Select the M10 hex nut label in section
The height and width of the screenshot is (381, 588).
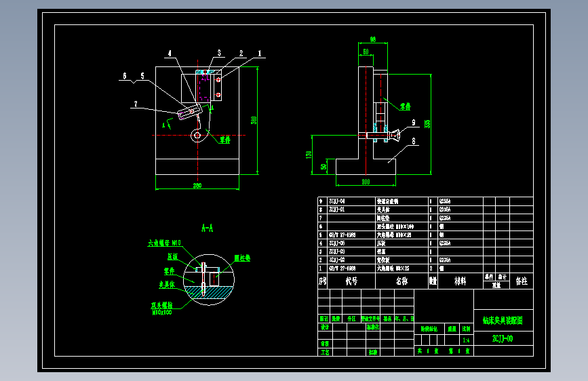pyautogui.click(x=164, y=243)
